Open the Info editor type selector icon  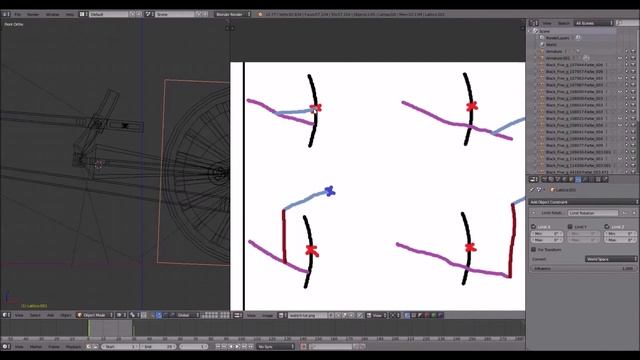pyautogui.click(x=6, y=14)
